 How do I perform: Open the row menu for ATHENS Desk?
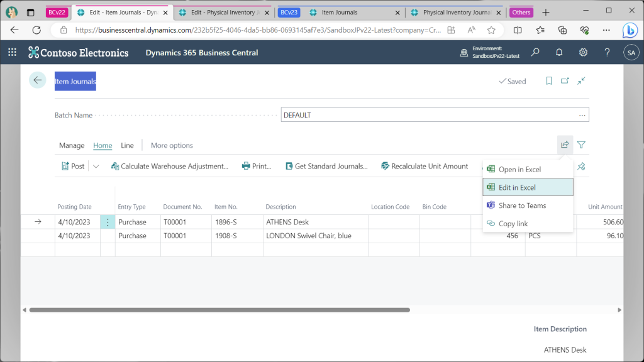108,222
